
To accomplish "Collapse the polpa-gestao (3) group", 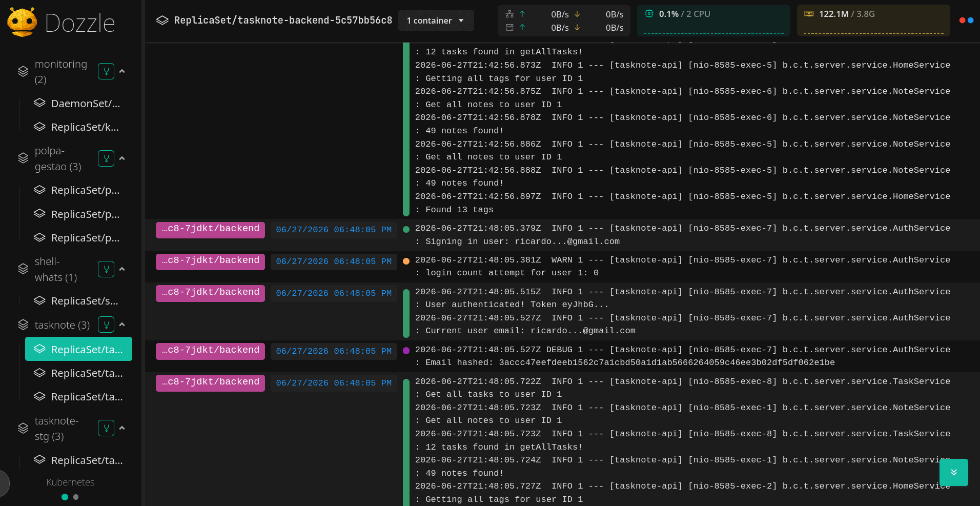I will coord(122,158).
